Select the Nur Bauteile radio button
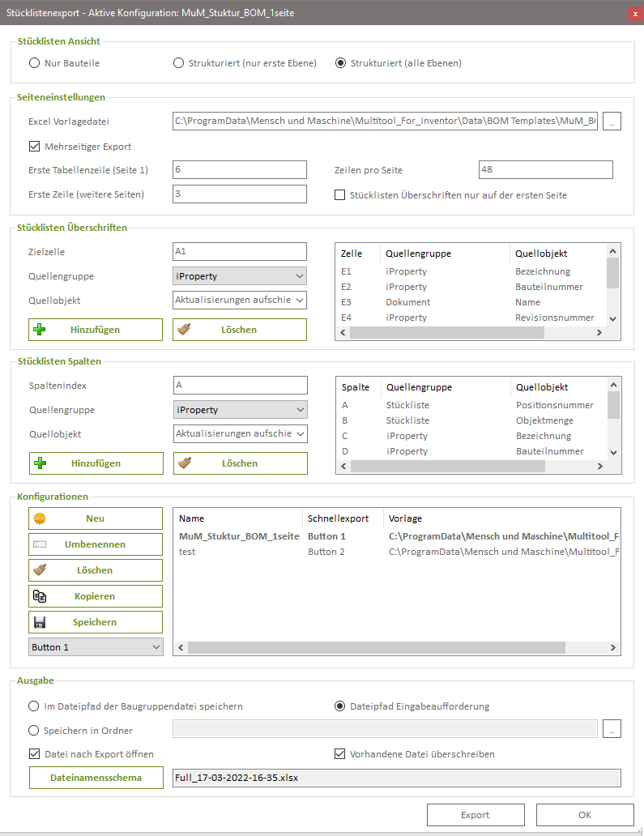Viewport: 644px width, 836px height. click(34, 63)
